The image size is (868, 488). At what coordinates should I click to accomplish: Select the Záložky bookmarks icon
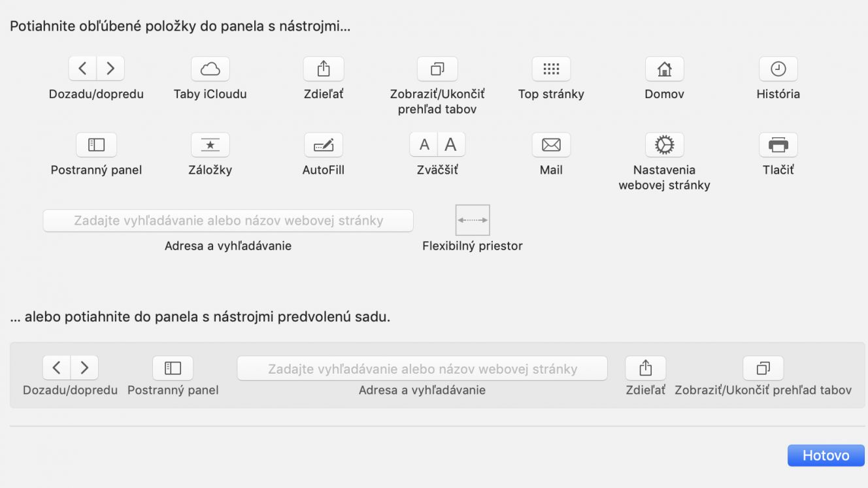210,145
